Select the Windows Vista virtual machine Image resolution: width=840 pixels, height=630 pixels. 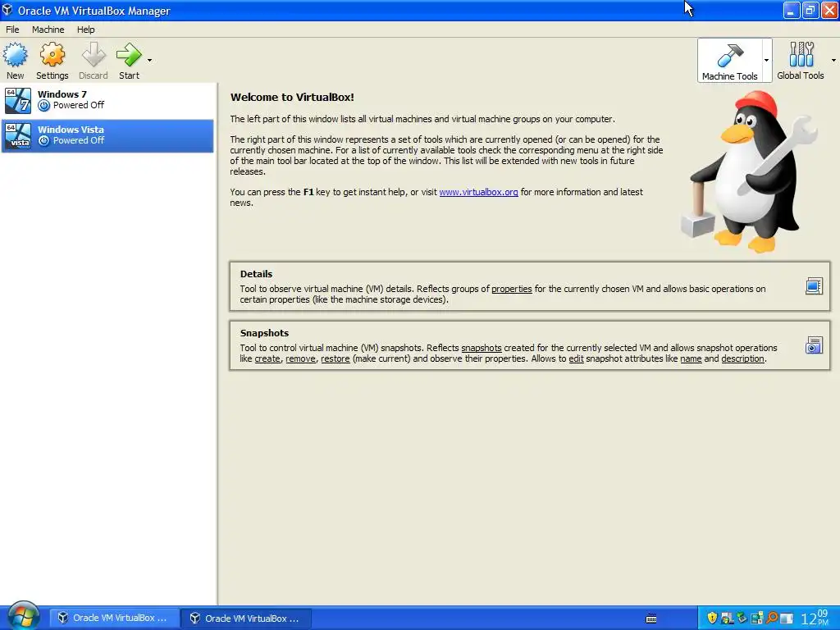tap(107, 135)
